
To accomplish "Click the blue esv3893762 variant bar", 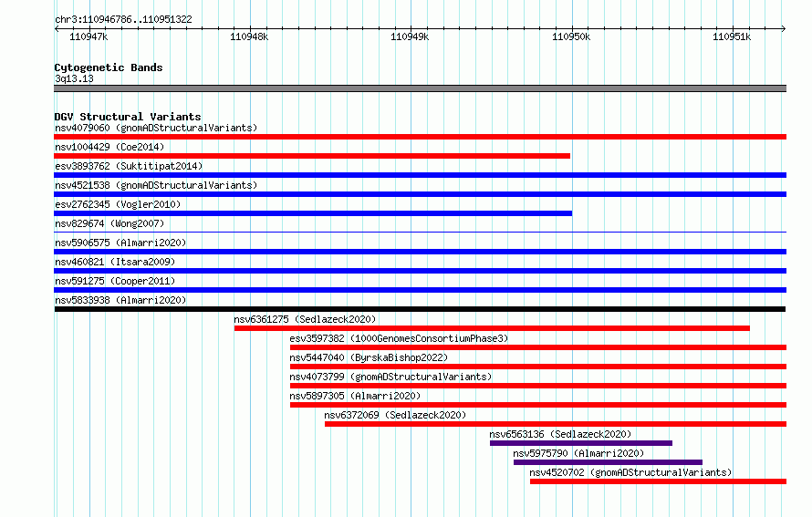I will (x=420, y=175).
